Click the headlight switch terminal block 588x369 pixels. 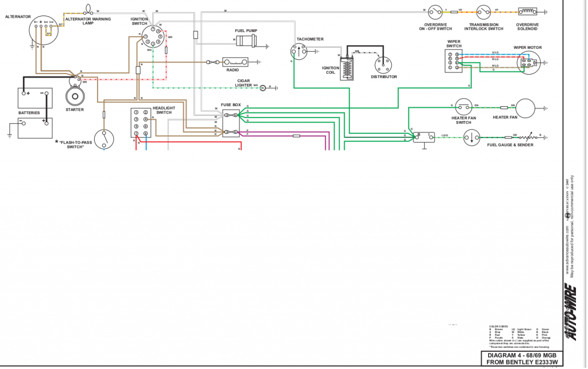[141, 122]
